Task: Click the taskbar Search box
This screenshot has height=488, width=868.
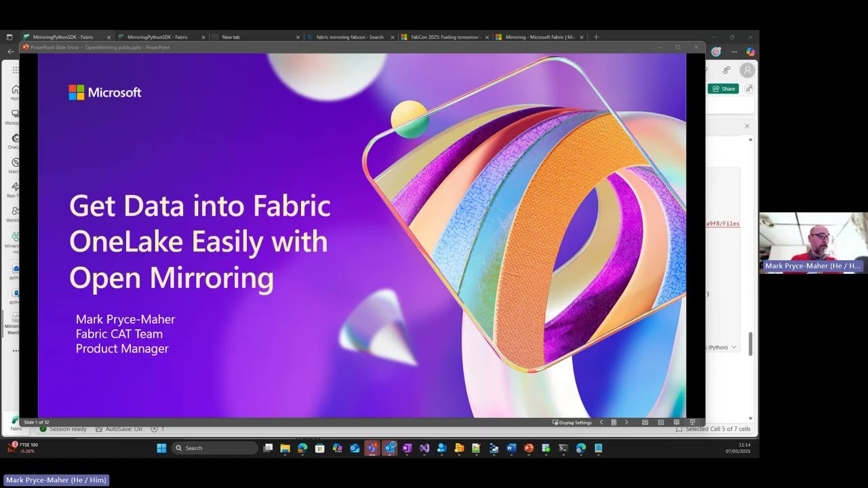Action: click(x=214, y=448)
